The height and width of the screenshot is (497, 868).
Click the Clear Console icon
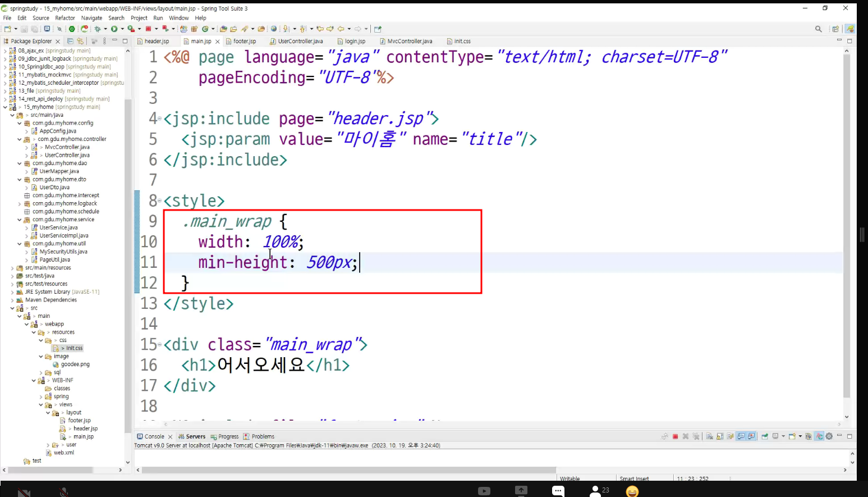(709, 436)
